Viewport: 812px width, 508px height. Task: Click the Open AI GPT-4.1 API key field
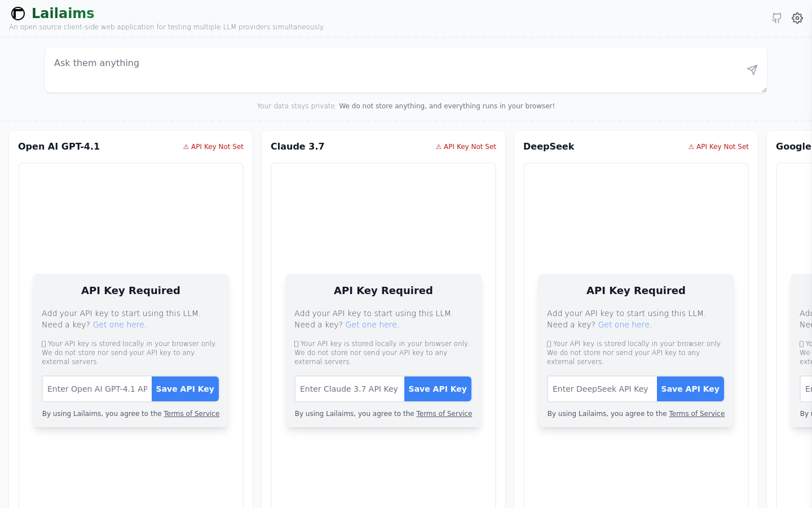[97, 389]
